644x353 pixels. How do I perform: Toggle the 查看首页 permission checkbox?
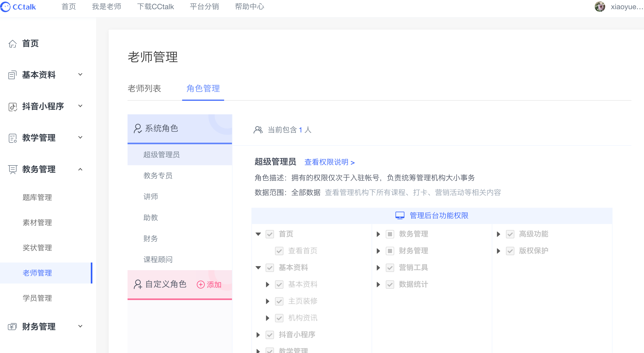(x=279, y=250)
